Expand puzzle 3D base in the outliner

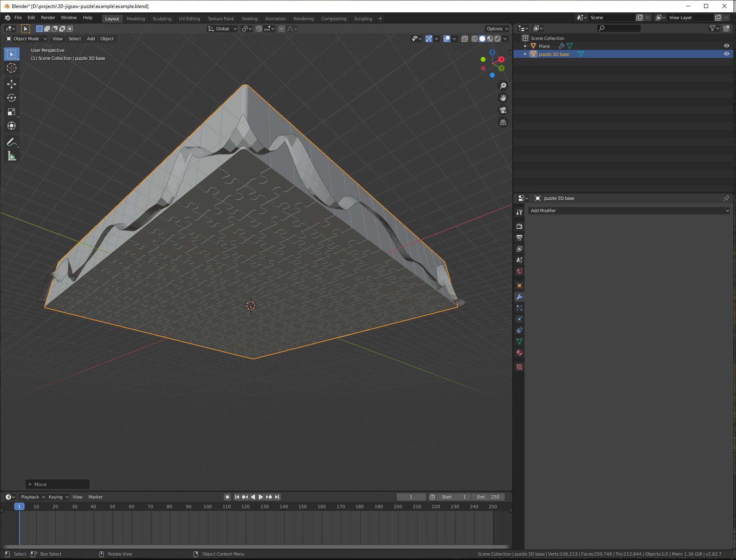pyautogui.click(x=525, y=54)
